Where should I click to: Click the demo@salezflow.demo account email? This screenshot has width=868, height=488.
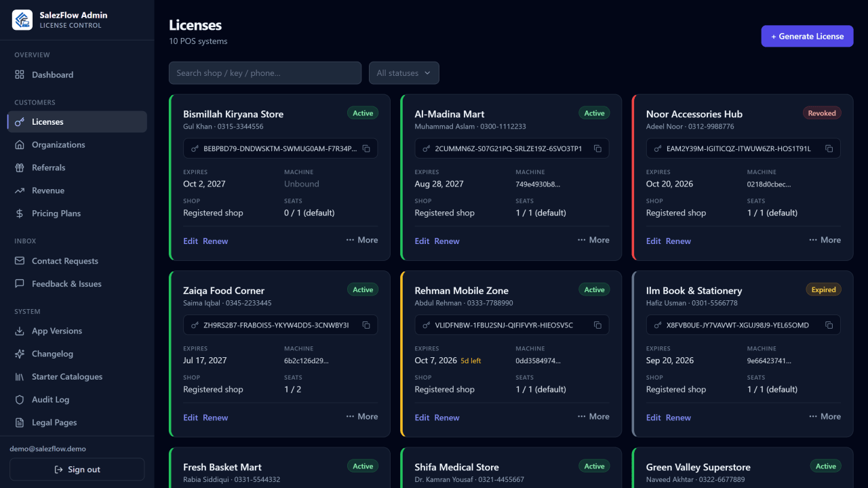[x=47, y=449]
